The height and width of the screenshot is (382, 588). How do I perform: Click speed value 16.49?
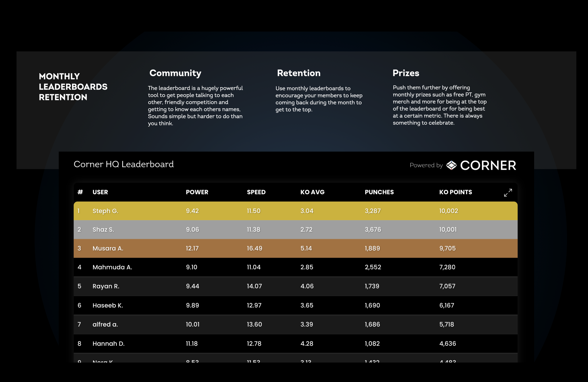tap(254, 248)
